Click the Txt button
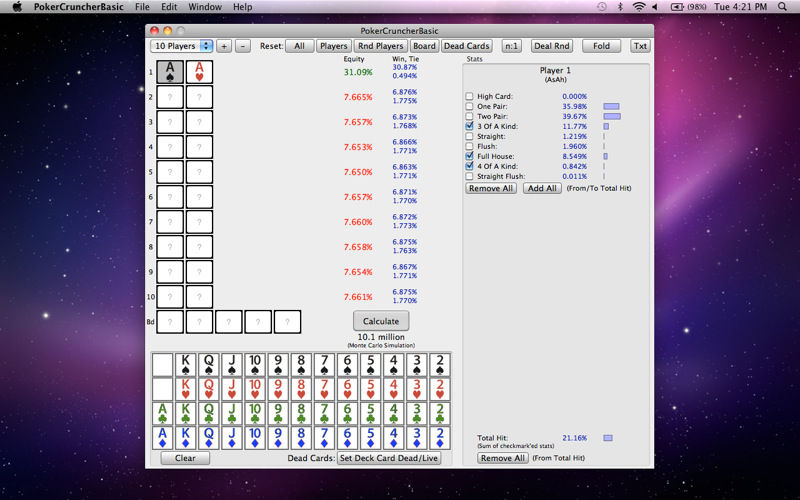The image size is (800, 500). tap(640, 46)
